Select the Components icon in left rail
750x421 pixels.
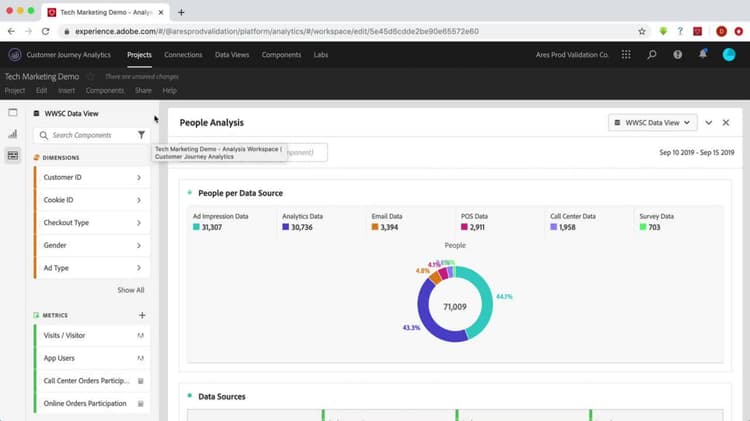coord(13,155)
